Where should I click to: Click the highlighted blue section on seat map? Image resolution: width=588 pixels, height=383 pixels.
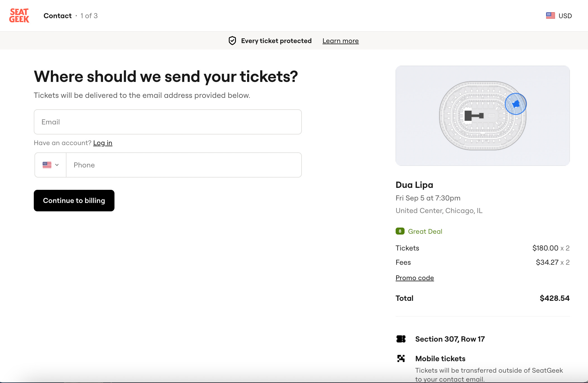[x=516, y=104]
